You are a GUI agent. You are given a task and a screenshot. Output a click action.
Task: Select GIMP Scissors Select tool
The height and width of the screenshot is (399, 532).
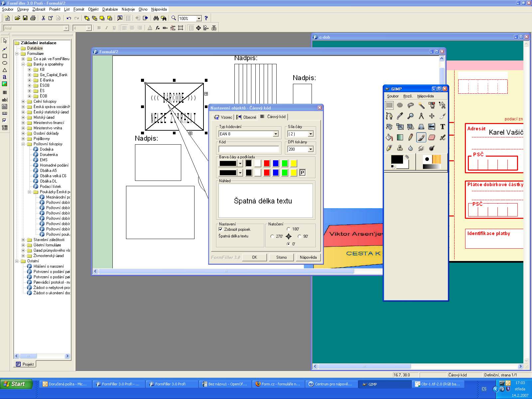pyautogui.click(x=442, y=105)
